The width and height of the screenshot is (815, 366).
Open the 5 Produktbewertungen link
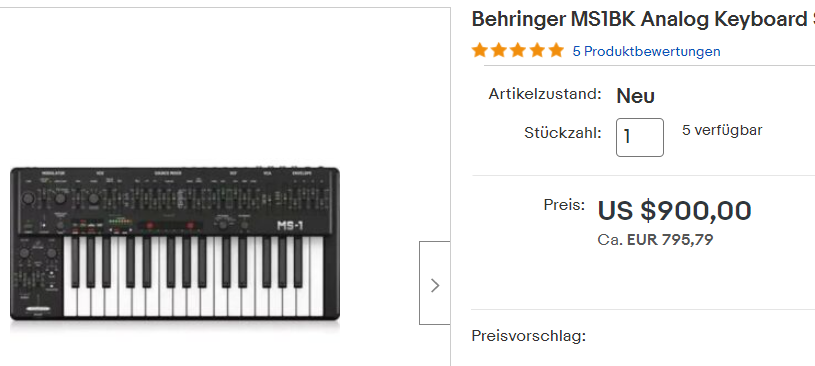646,51
